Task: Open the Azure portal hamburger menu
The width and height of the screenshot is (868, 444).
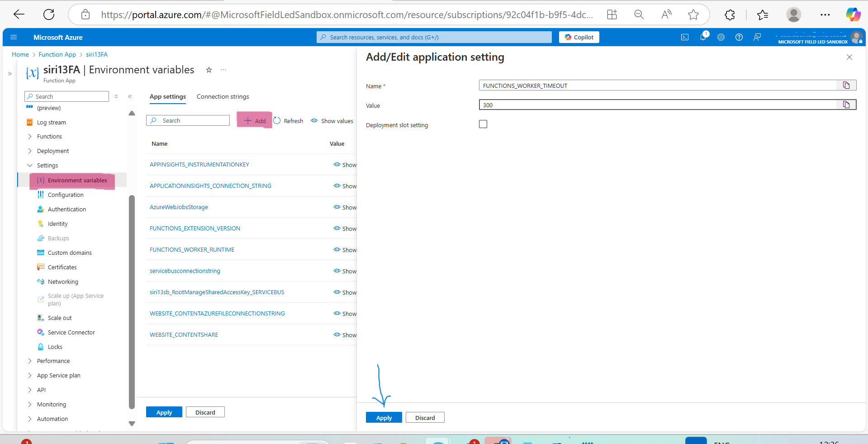Action: click(14, 37)
